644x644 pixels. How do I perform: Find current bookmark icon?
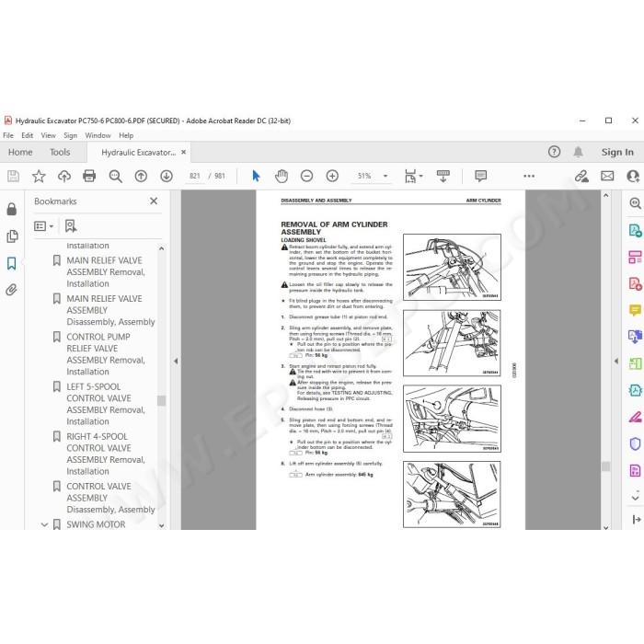coord(71,226)
